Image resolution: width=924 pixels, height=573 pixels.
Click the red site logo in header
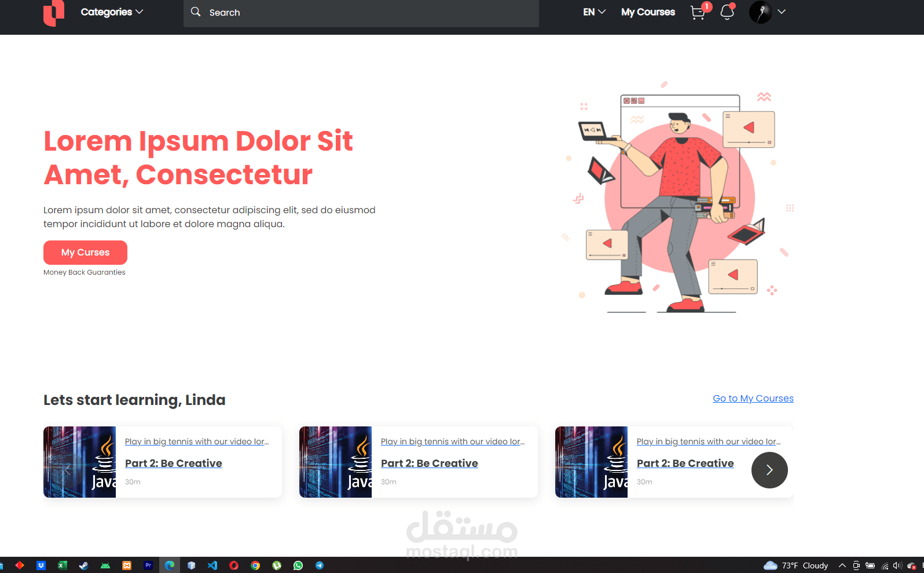point(54,13)
